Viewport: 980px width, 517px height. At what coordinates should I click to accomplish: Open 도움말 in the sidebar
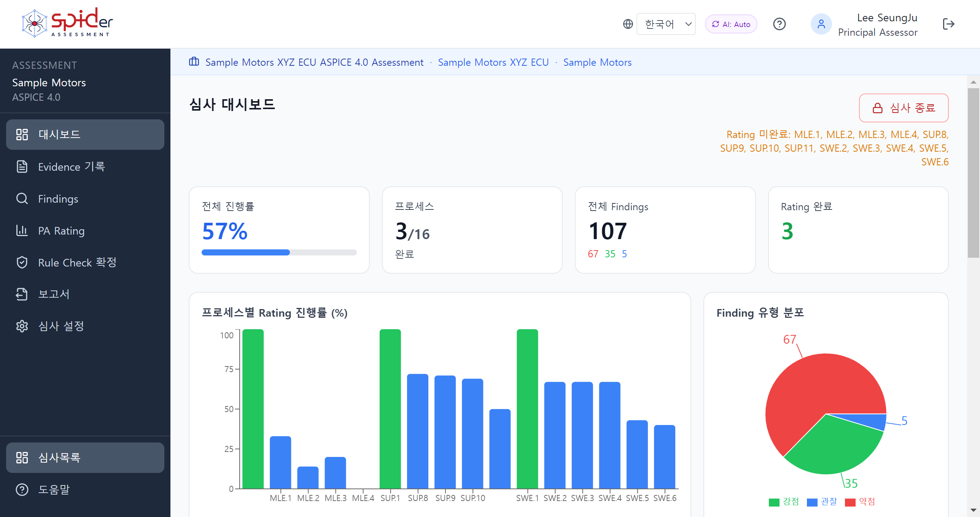[85, 489]
